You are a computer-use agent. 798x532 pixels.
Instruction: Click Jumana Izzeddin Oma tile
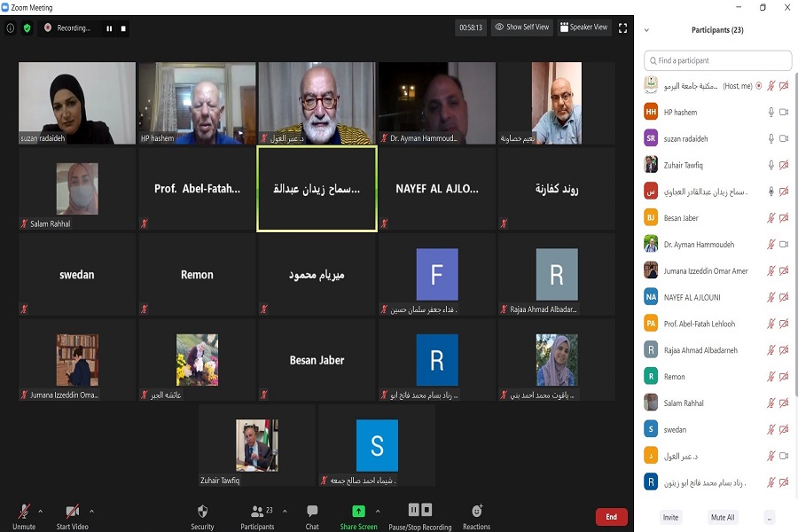click(77, 360)
